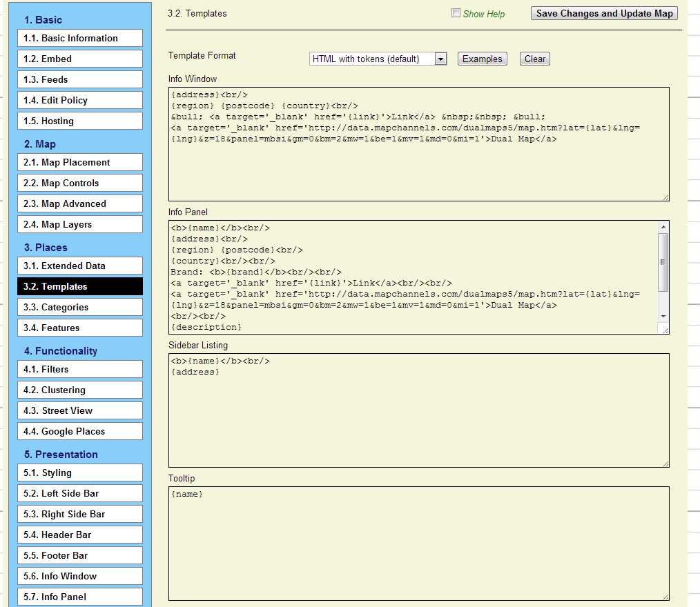Screen dimensions: 700x607
Task: Click the Tooltip box resize grip
Action: point(665,597)
